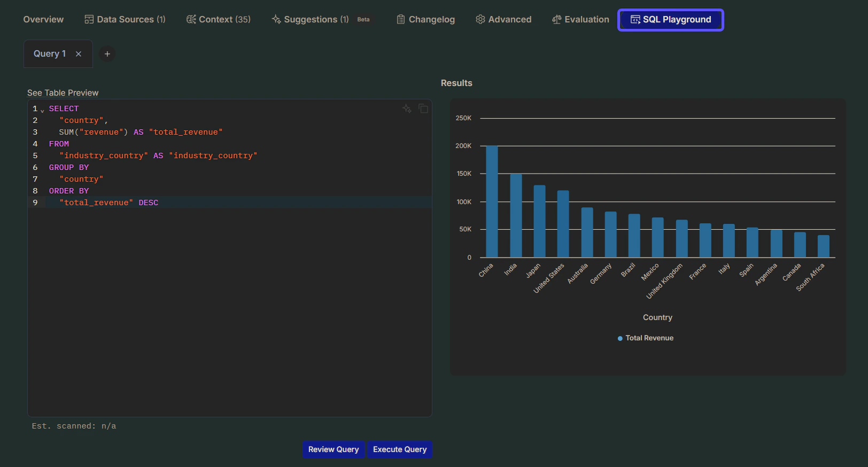Click the India bar in chart

tap(516, 216)
